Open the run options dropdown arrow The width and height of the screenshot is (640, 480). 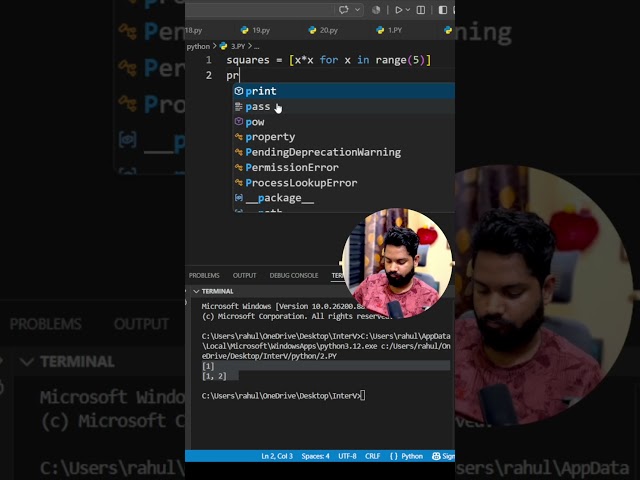(408, 10)
